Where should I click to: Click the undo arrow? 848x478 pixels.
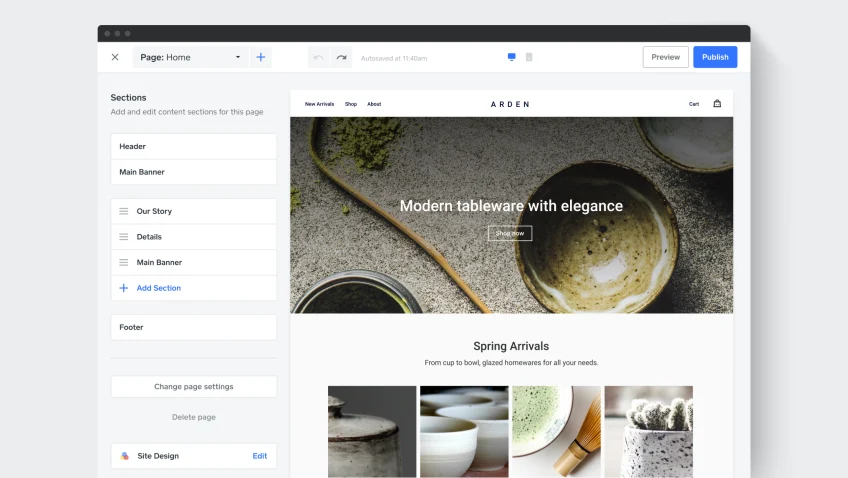pos(319,57)
